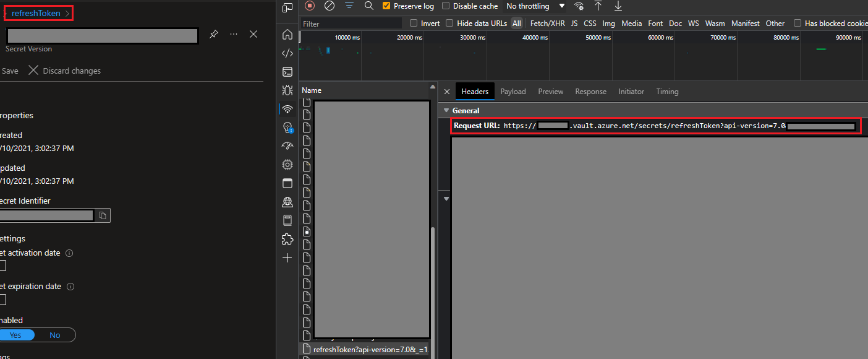Switch to the Initiator tab
This screenshot has height=359, width=868.
pos(631,92)
